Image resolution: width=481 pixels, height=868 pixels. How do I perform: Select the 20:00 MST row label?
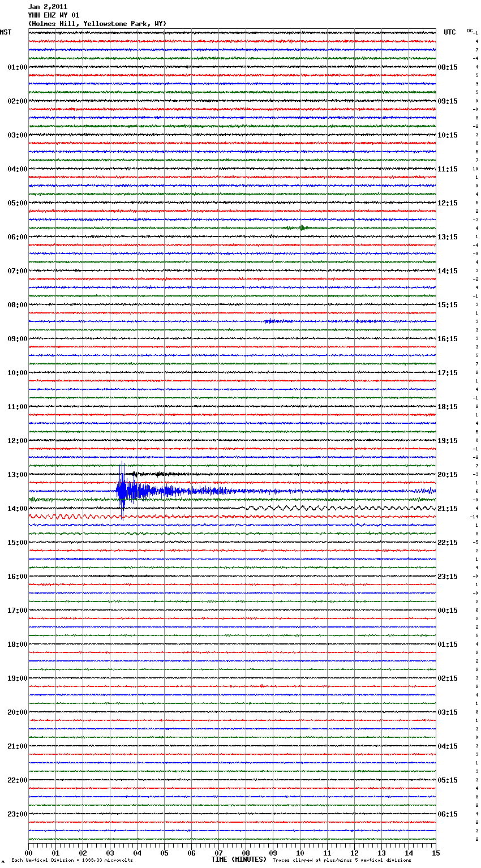click(x=18, y=712)
